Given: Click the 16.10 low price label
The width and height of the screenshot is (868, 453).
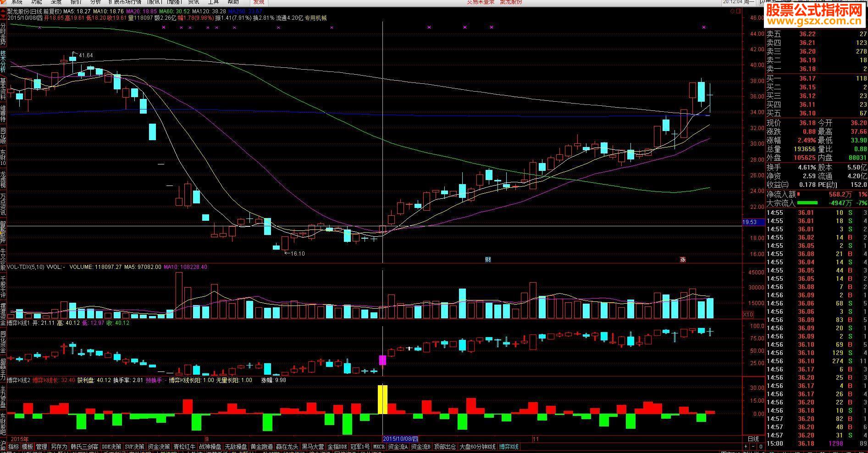Looking at the screenshot, I should coord(298,253).
